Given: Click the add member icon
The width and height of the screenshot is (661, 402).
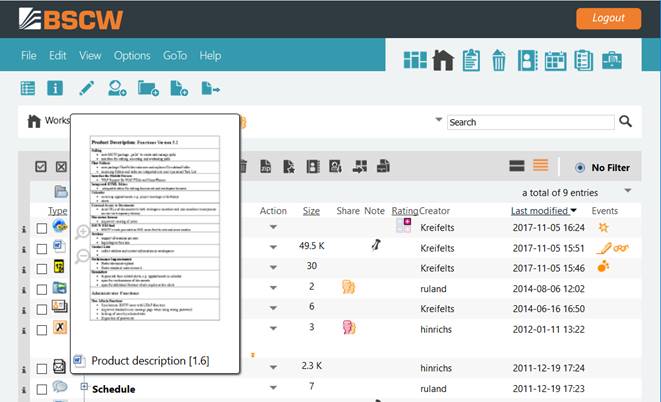Looking at the screenshot, I should click(117, 89).
